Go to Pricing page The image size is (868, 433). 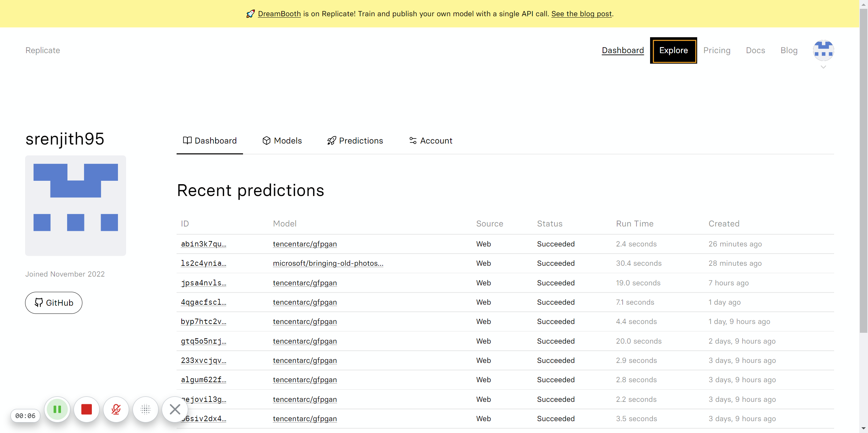pos(717,50)
